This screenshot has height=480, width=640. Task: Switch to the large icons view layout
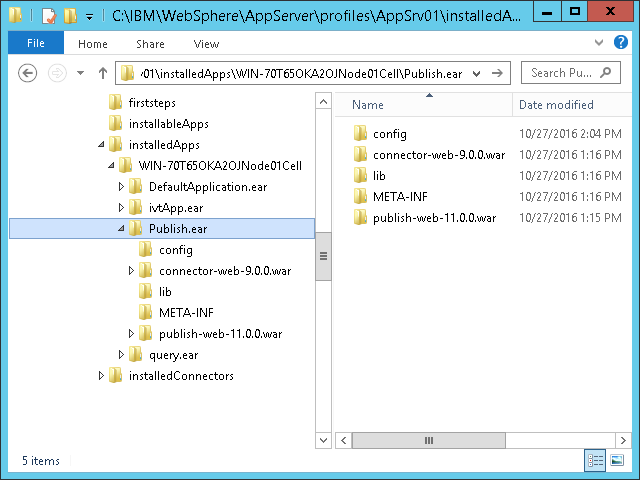coord(618,459)
